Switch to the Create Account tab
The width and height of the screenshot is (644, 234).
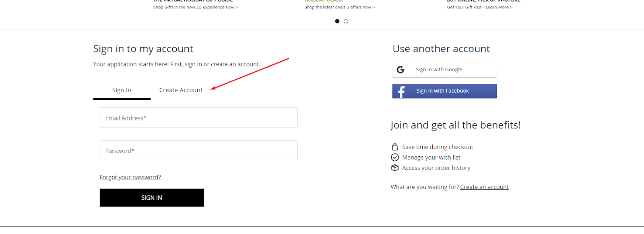point(181,90)
